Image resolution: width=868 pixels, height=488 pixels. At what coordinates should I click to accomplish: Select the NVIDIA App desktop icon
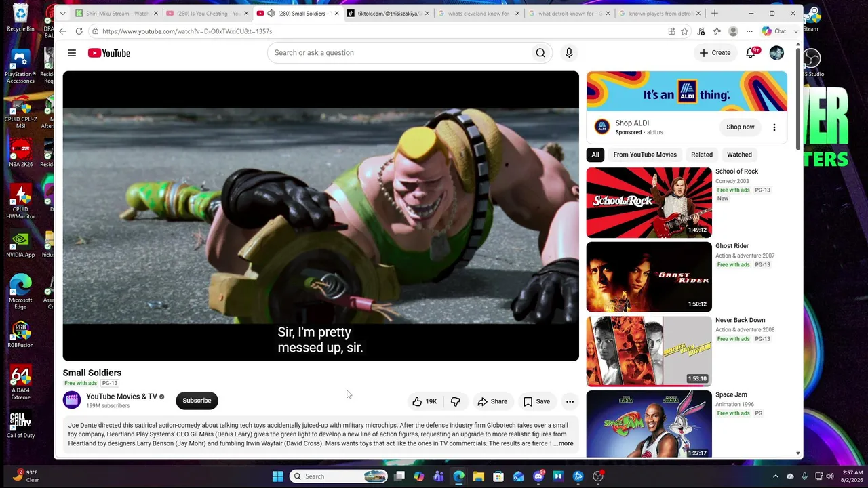pyautogui.click(x=20, y=244)
